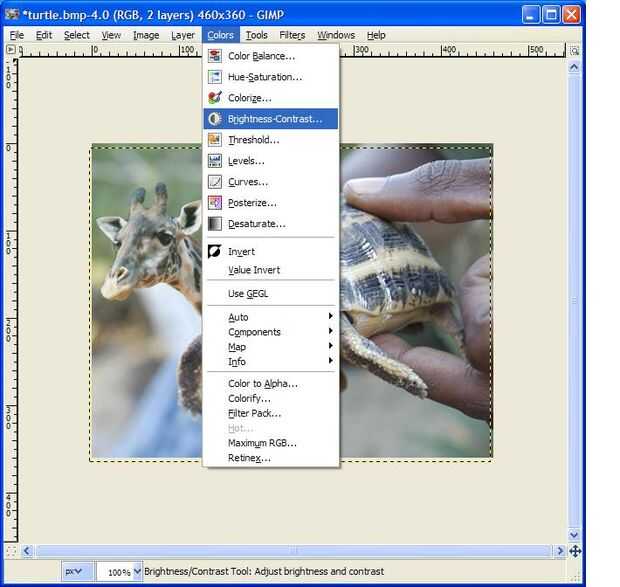The width and height of the screenshot is (620, 587).
Task: Open the Windows menu
Action: [336, 35]
